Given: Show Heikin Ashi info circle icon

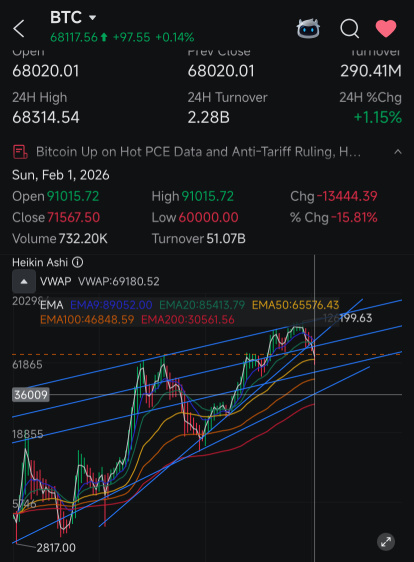Looking at the screenshot, I should coord(77,262).
